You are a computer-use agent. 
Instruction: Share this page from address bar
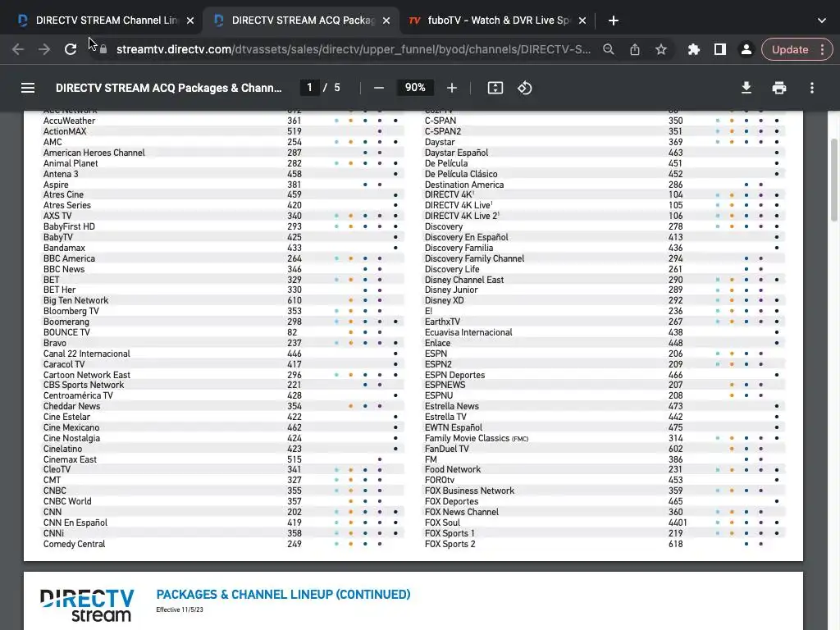click(635, 49)
